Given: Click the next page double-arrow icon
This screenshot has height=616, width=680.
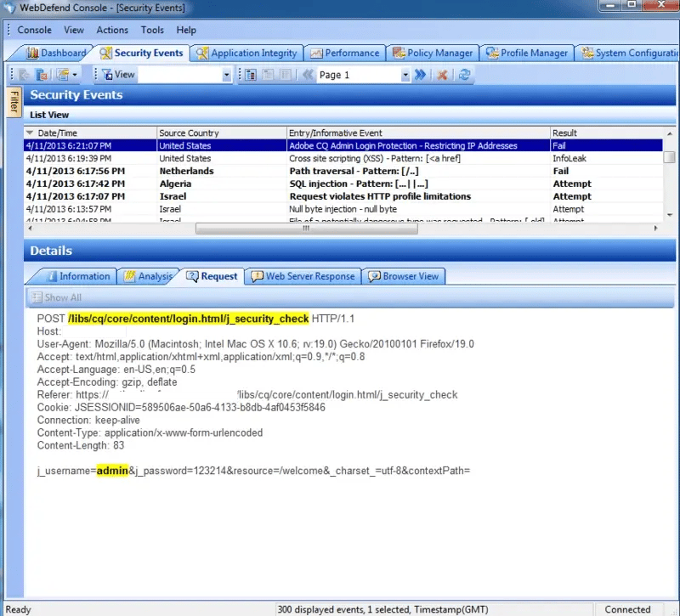Looking at the screenshot, I should [419, 75].
